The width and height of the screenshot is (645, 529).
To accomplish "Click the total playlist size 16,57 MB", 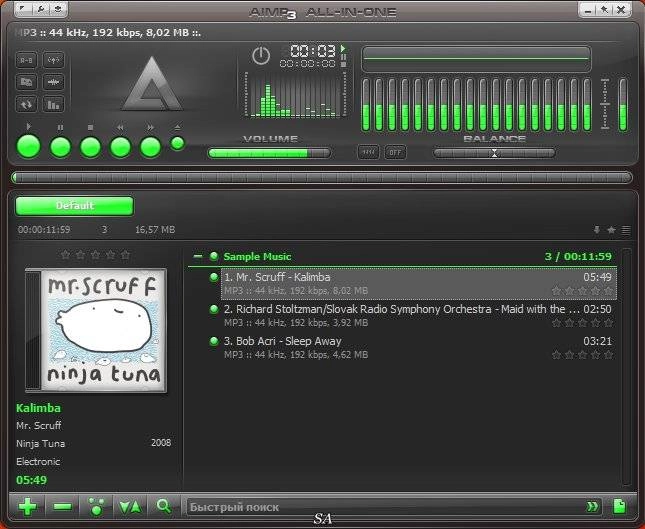I will (x=155, y=230).
